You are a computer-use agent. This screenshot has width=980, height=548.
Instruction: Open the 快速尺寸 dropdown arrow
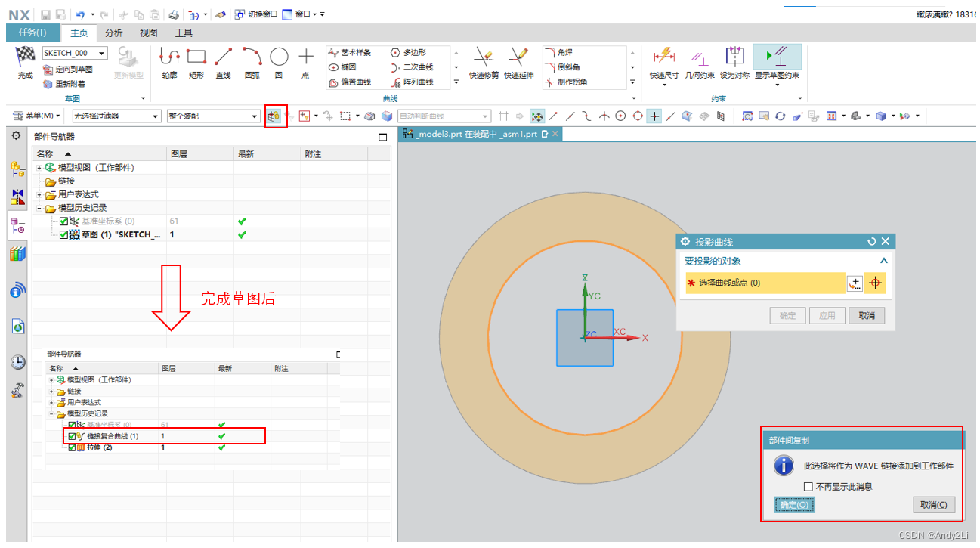665,85
